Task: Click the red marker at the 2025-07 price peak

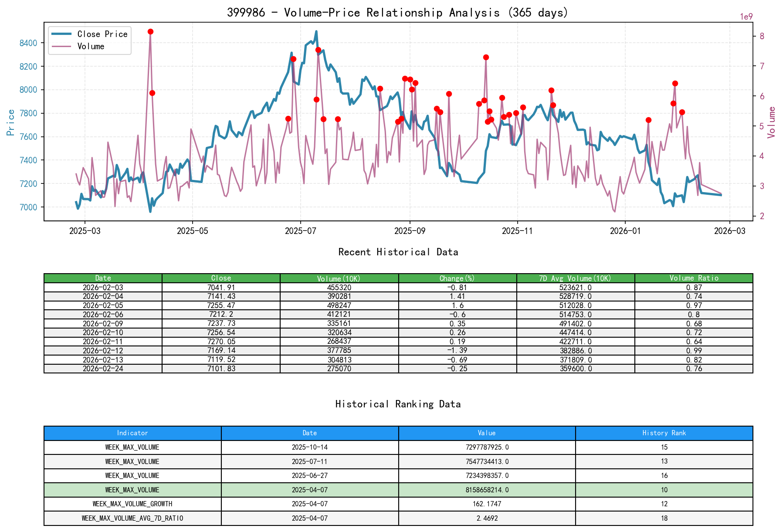Action: point(317,50)
